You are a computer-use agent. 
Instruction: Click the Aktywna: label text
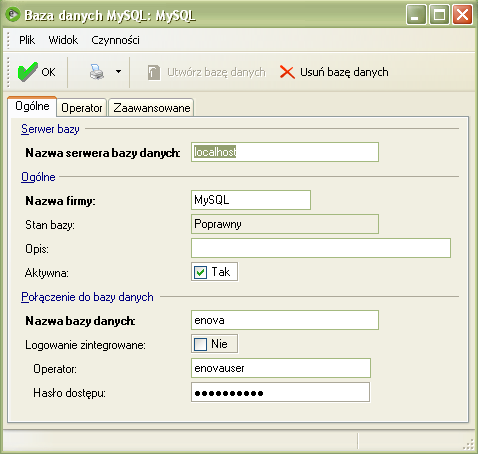47,273
